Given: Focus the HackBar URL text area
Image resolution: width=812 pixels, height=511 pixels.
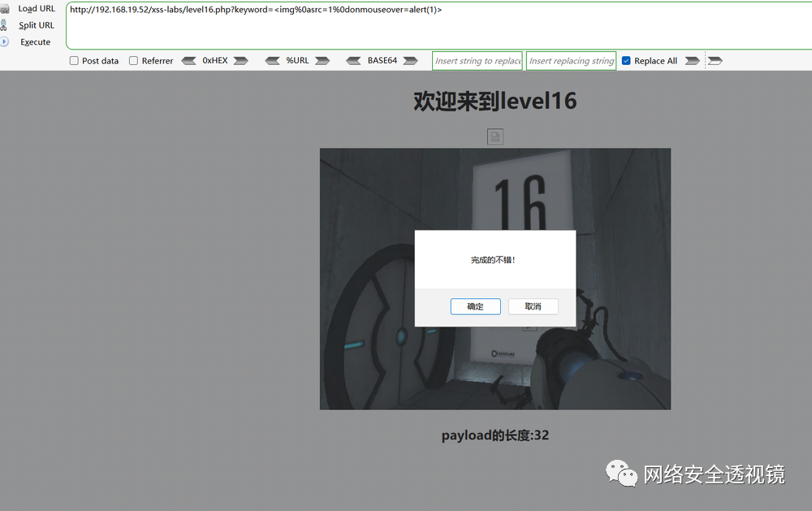Looking at the screenshot, I should 438,26.
